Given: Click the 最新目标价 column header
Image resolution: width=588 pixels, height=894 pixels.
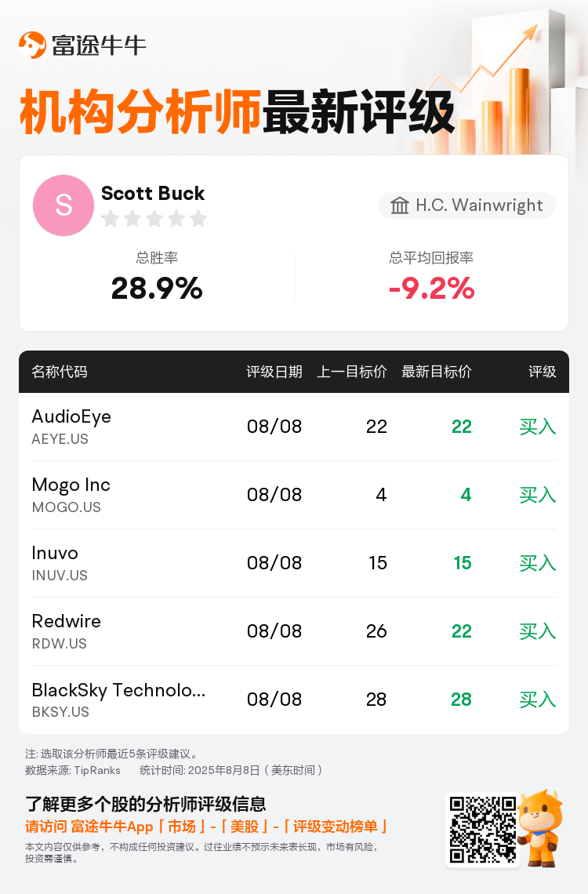Looking at the screenshot, I should 437,372.
